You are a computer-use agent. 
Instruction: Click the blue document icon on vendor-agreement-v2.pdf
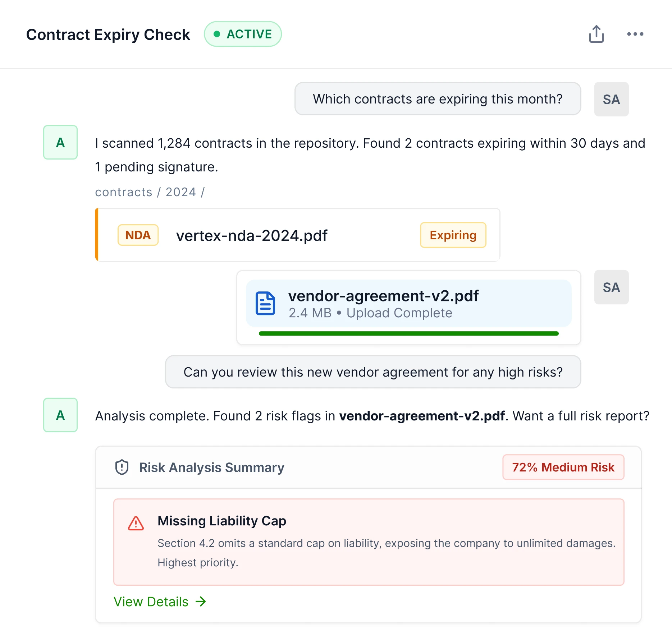pyautogui.click(x=265, y=304)
